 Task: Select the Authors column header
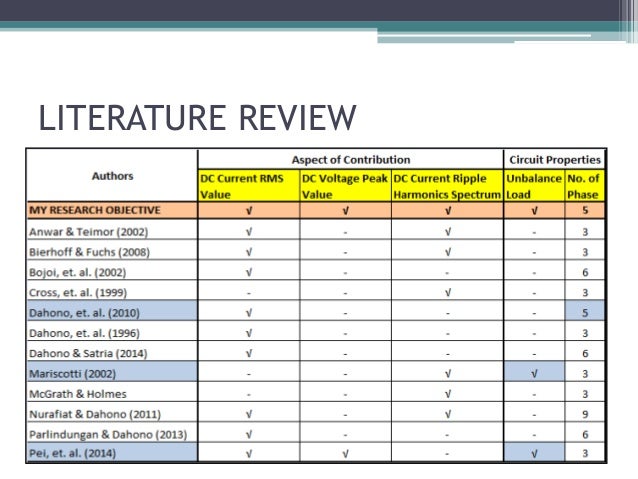coord(112,176)
